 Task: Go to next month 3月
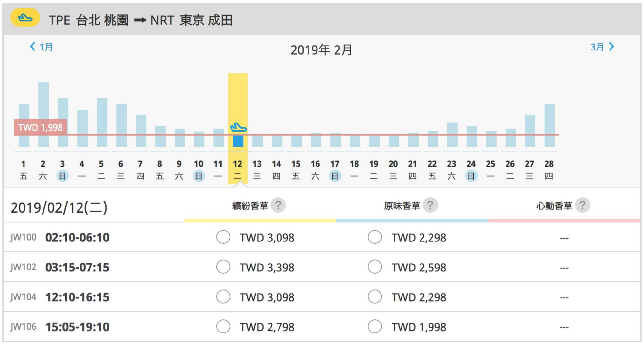(x=602, y=47)
